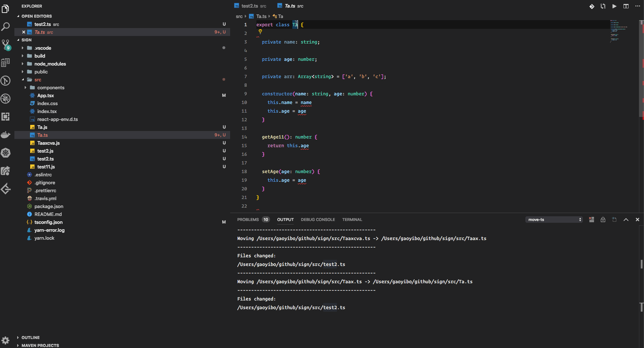Switch to the TERMINAL tab

[x=352, y=220]
